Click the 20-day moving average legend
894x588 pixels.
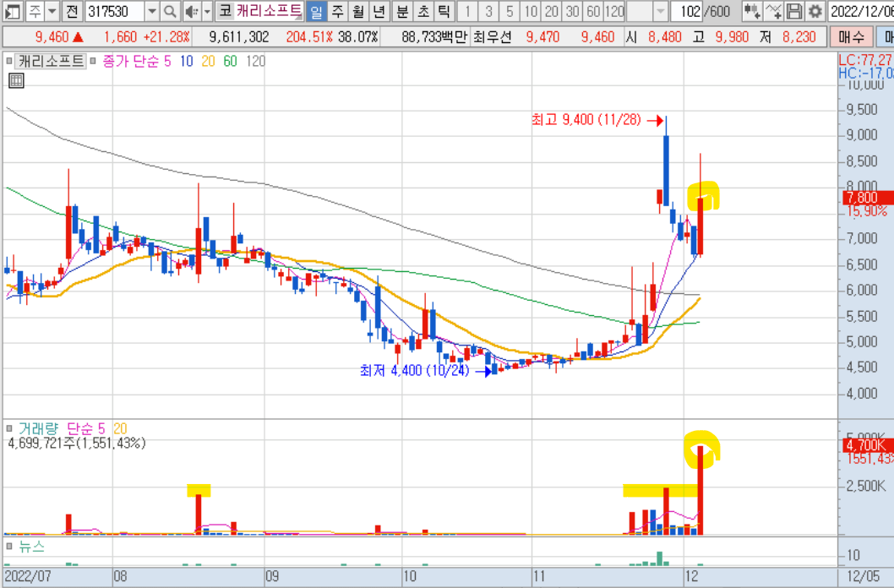tap(208, 61)
